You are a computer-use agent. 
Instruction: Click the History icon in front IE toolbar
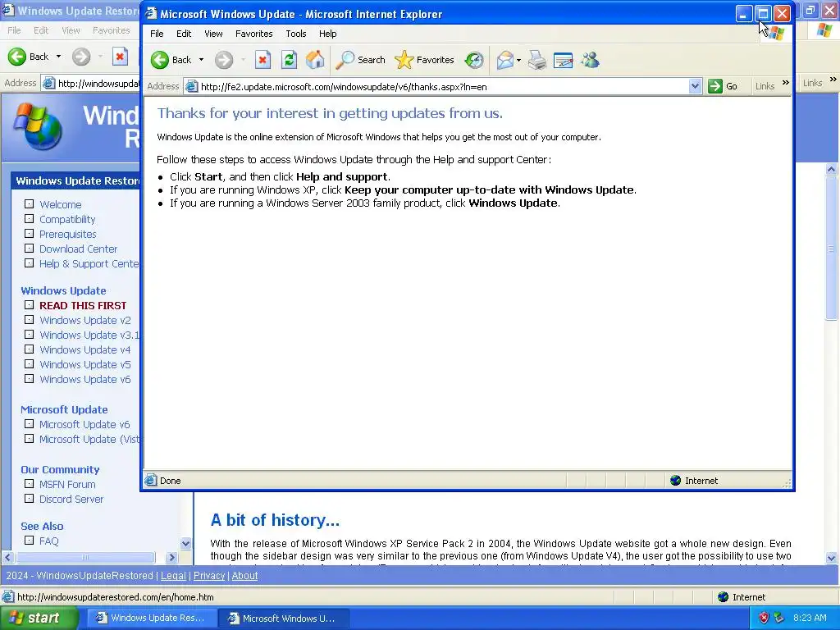[474, 60]
